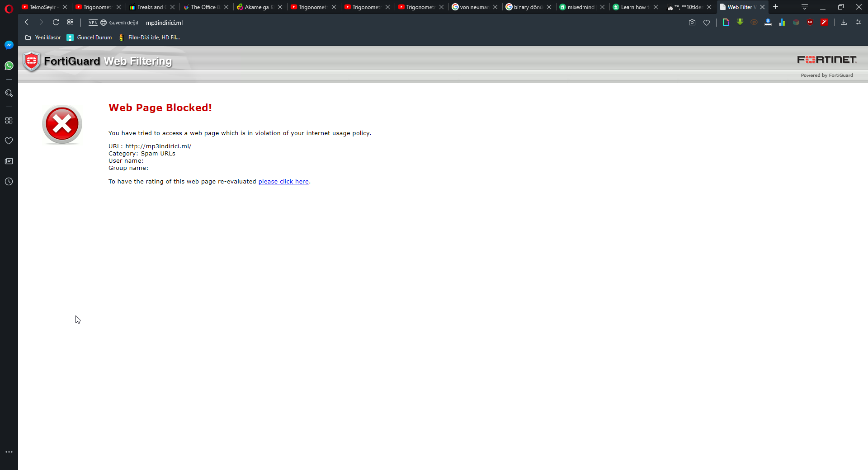This screenshot has height=470, width=868.
Task: Open a new tab with plus button
Action: coord(775,7)
